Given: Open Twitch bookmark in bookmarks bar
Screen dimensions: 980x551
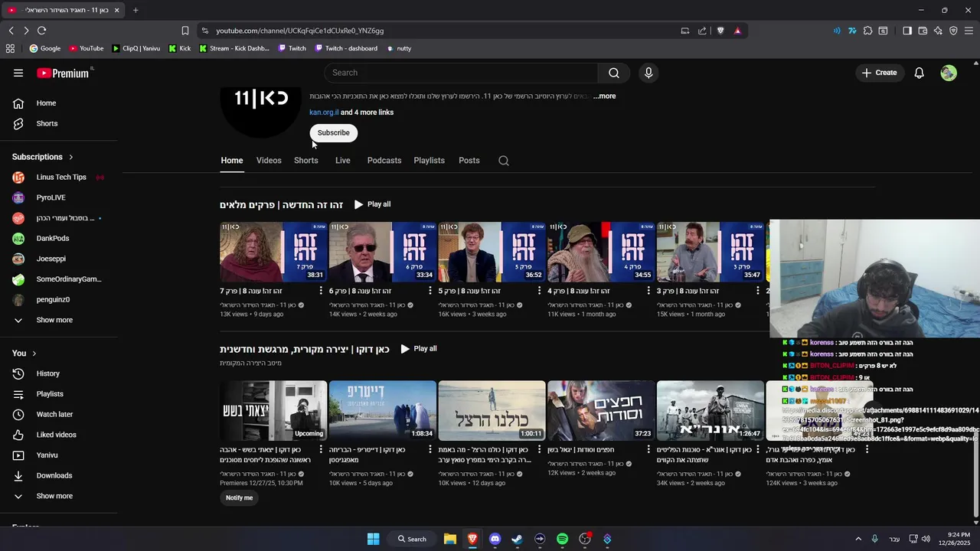Looking at the screenshot, I should click(x=292, y=48).
